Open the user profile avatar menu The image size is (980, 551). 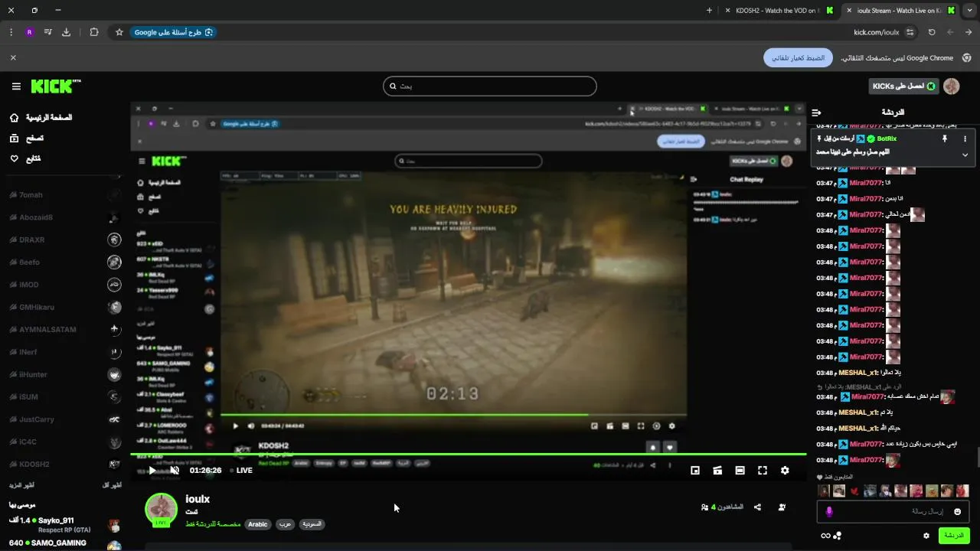(952, 86)
